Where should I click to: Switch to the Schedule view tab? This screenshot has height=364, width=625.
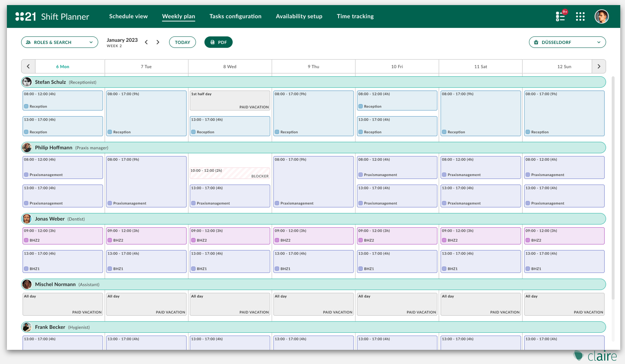coord(128,16)
